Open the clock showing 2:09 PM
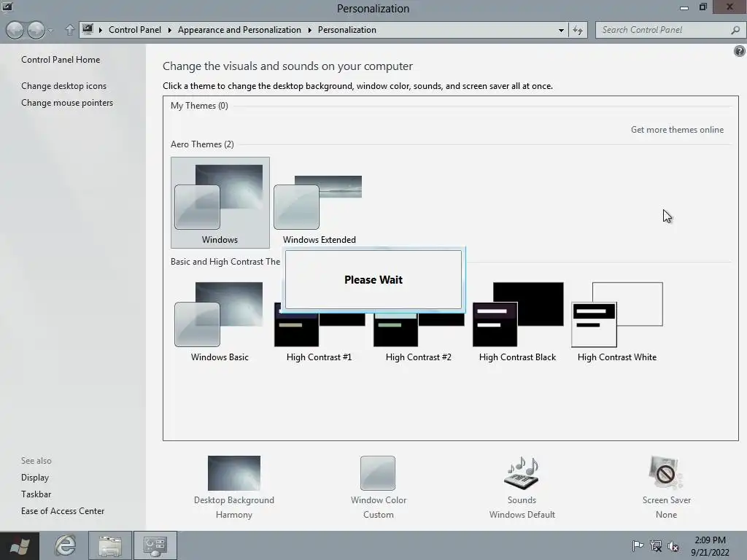Viewport: 747px width, 560px height. pyautogui.click(x=710, y=545)
